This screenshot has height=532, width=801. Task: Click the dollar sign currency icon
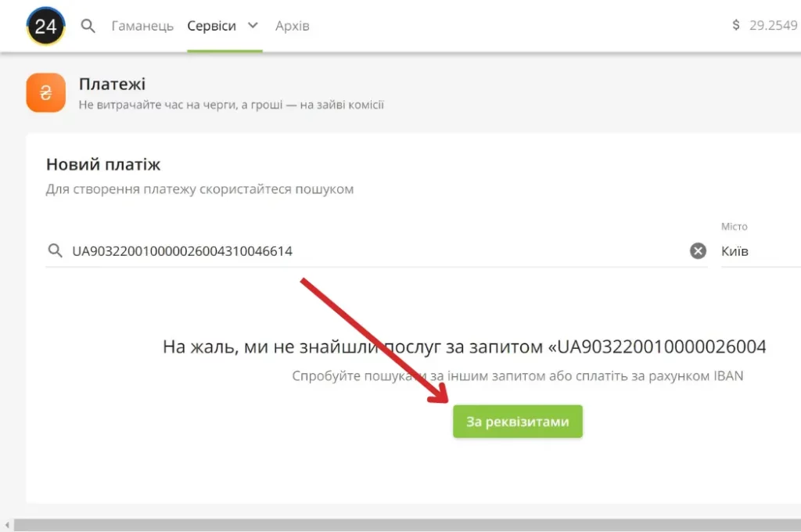pos(736,25)
